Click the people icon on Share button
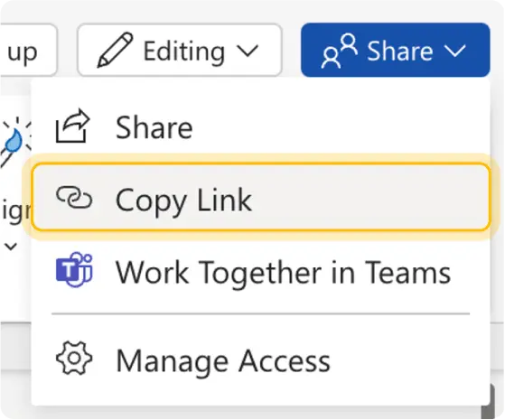The width and height of the screenshot is (505, 420). click(x=339, y=51)
